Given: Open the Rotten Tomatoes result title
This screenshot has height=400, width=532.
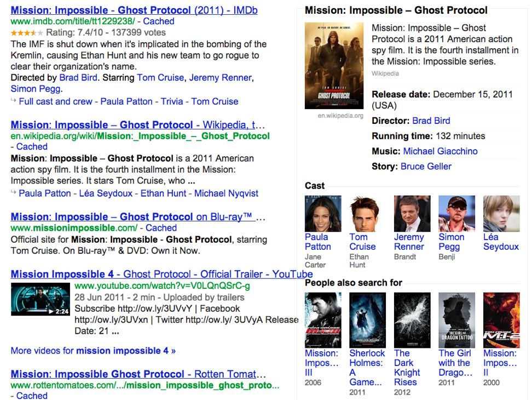Looking at the screenshot, I should [x=138, y=374].
